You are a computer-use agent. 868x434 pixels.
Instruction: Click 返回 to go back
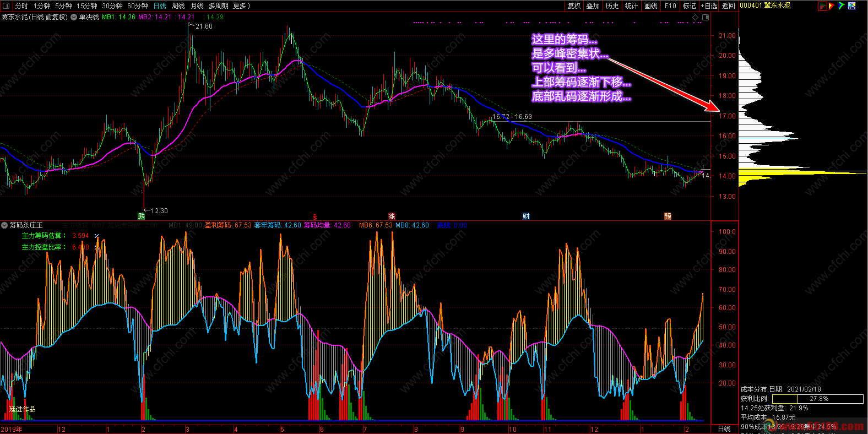point(729,6)
